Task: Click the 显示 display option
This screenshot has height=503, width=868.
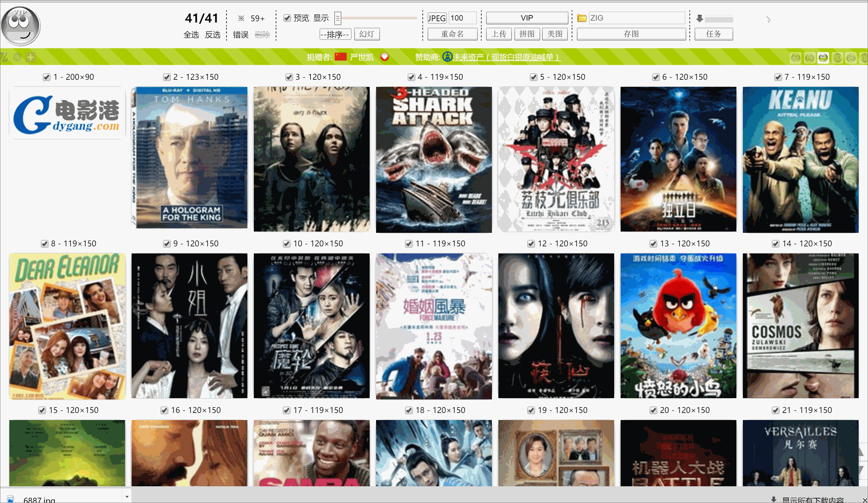Action: pyautogui.click(x=321, y=18)
